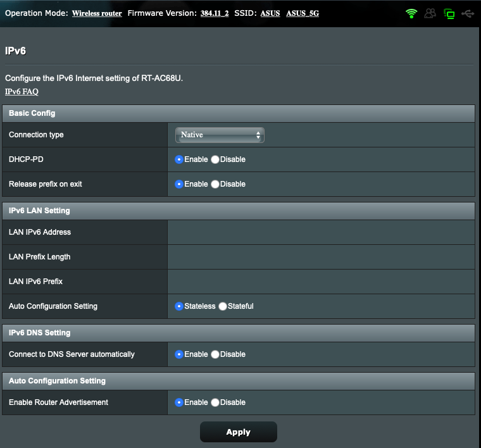The image size is (481, 448).
Task: Open firmware version 384.11_2 link
Action: [215, 13]
